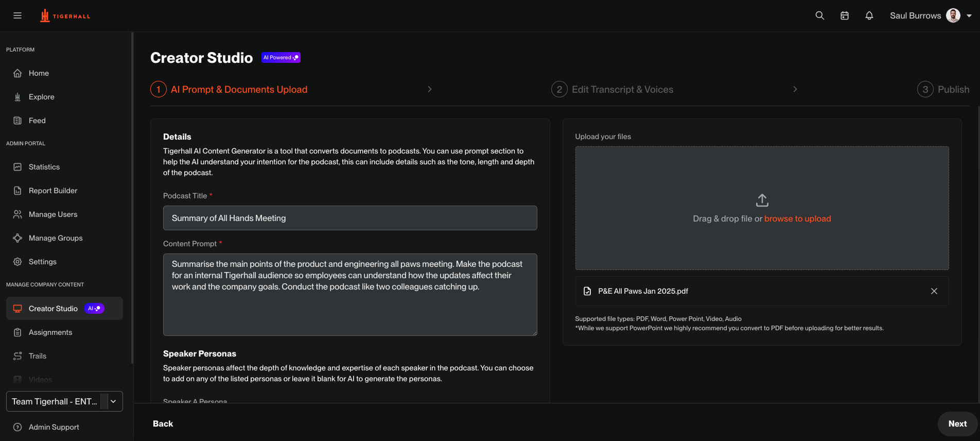Show notifications via bell icon
The width and height of the screenshot is (980, 441).
869,15
